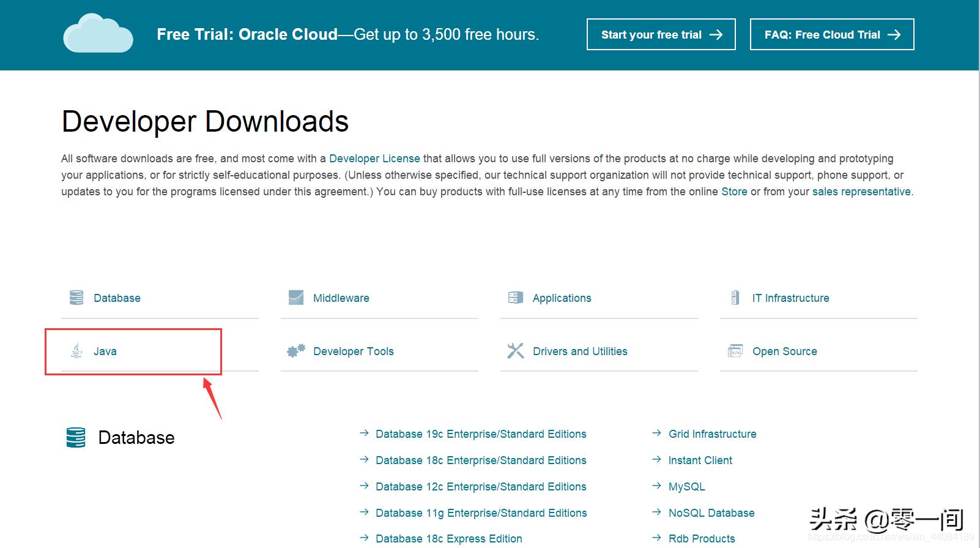Click the Drivers and Utilities wrench icon
The width and height of the screenshot is (980, 548).
coord(516,351)
